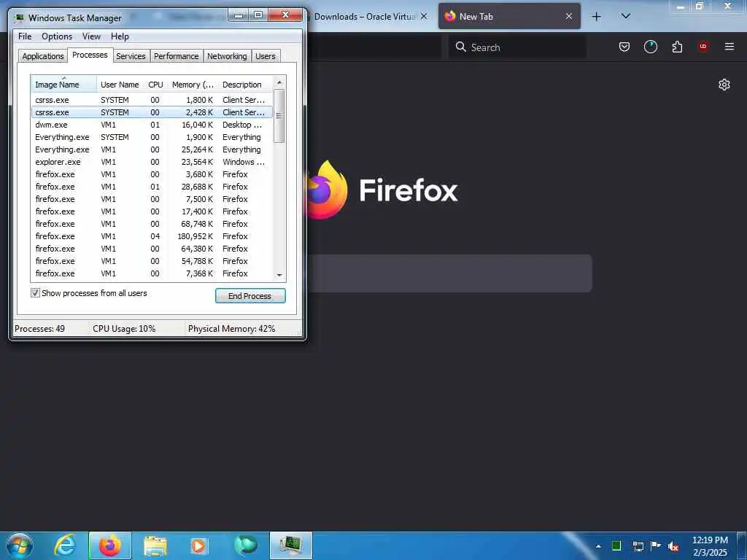
Task: Click the New Tab page search bar
Action: tap(449, 273)
